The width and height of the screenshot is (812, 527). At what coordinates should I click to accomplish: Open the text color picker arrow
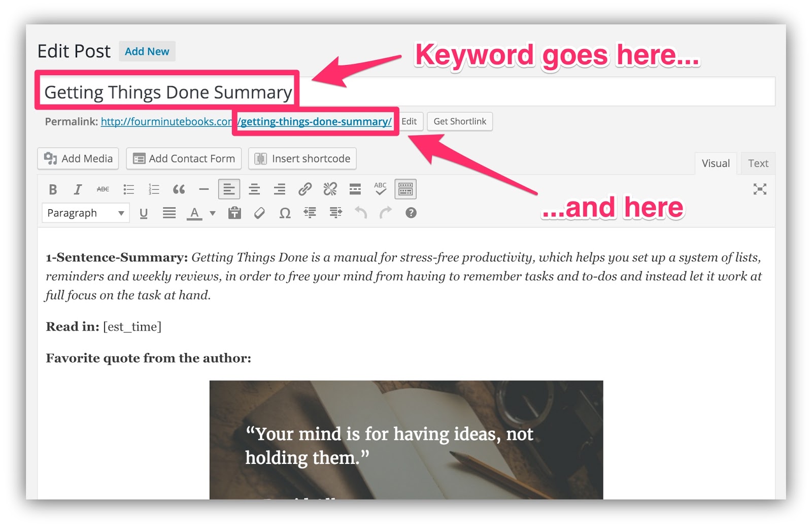(x=213, y=213)
